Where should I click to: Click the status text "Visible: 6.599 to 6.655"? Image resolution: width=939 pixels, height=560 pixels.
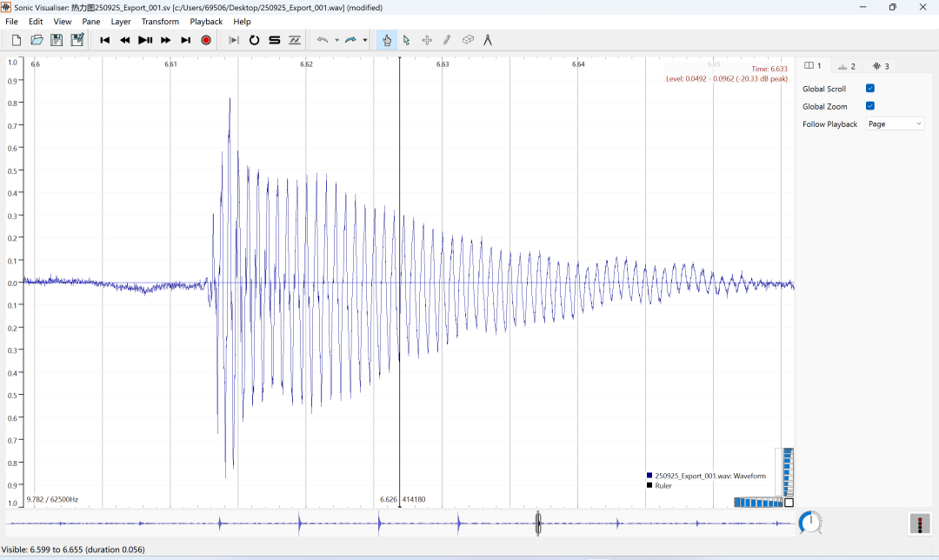(x=42, y=550)
